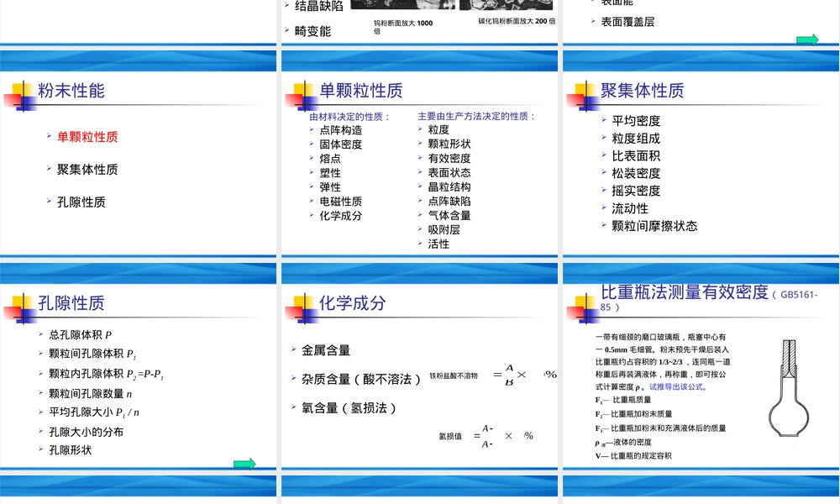Click the F3 比重瓶加粉末和充满液体后的质量 line
840x504 pixels.
pyautogui.click(x=660, y=428)
